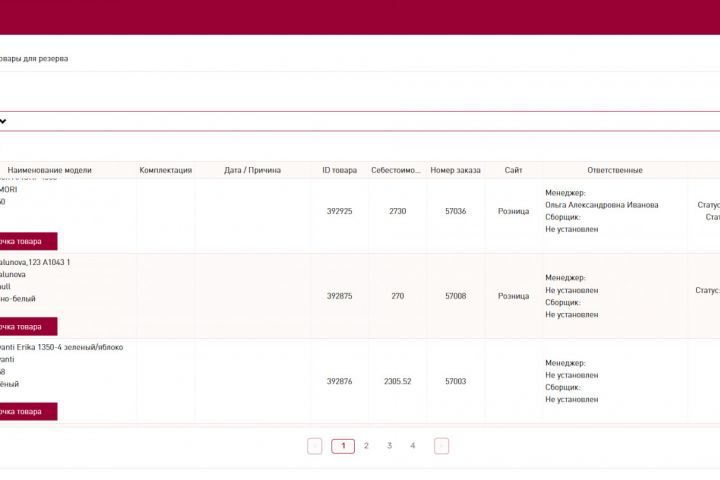The width and height of the screenshot is (720, 480).
Task: Select page 1 in pagination
Action: click(x=343, y=446)
